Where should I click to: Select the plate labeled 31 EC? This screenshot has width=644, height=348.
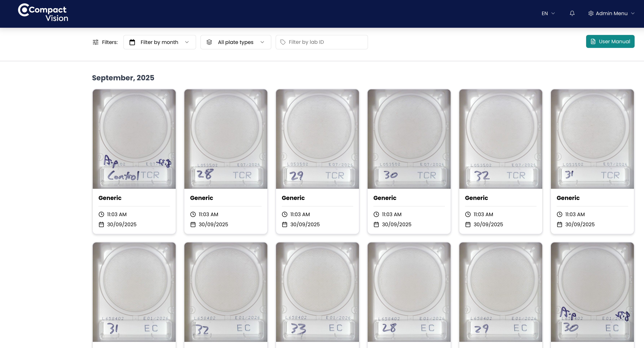click(134, 292)
